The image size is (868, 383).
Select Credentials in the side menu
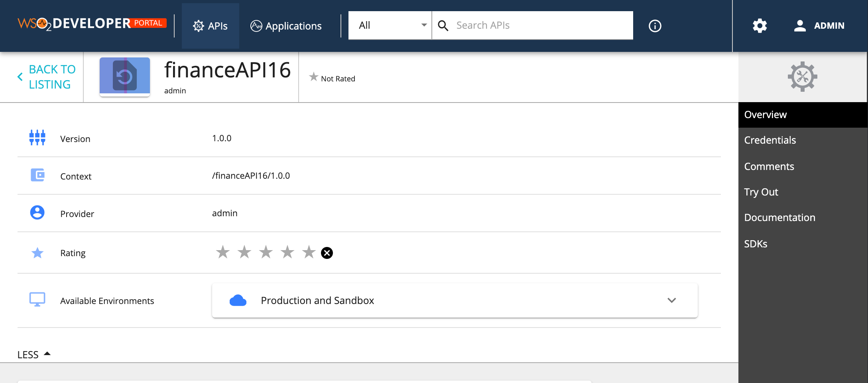(803, 140)
